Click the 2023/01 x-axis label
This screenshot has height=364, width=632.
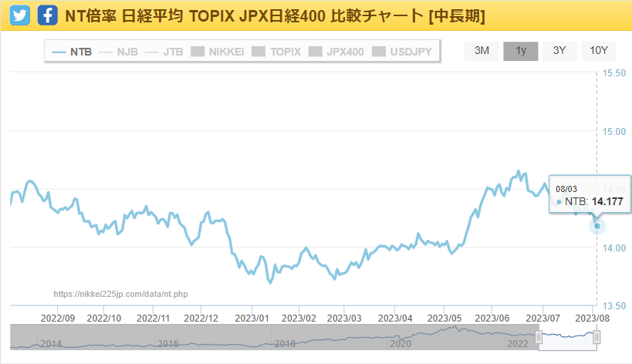coord(252,318)
